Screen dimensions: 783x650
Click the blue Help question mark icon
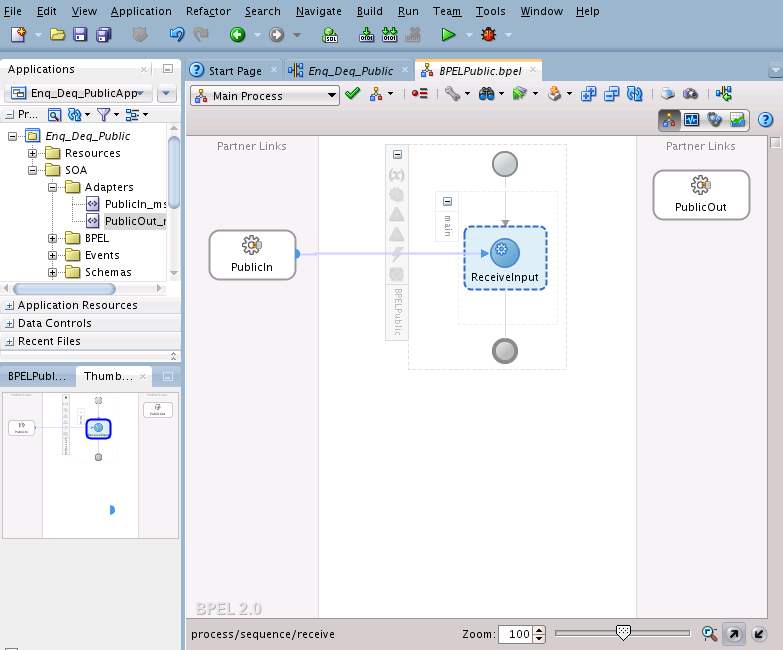[765, 120]
